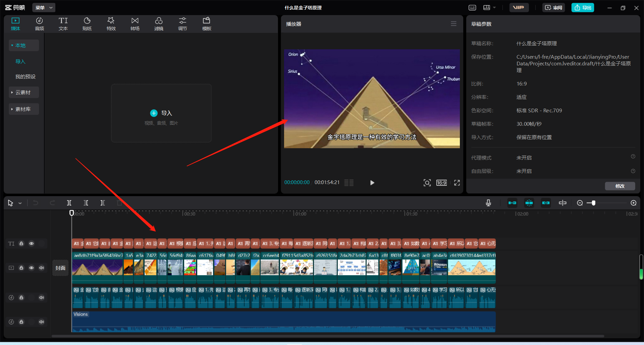
Task: Open the player panel hamburger menu
Action: point(453,24)
